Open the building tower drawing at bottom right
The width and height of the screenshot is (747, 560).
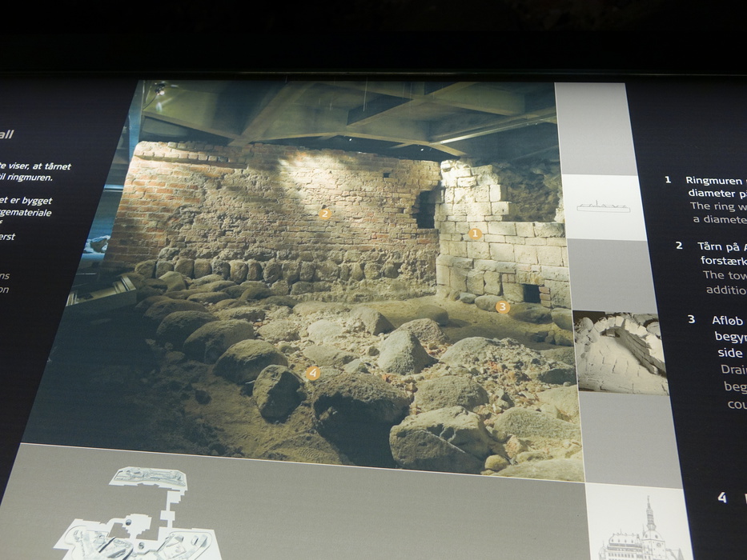tap(641, 526)
